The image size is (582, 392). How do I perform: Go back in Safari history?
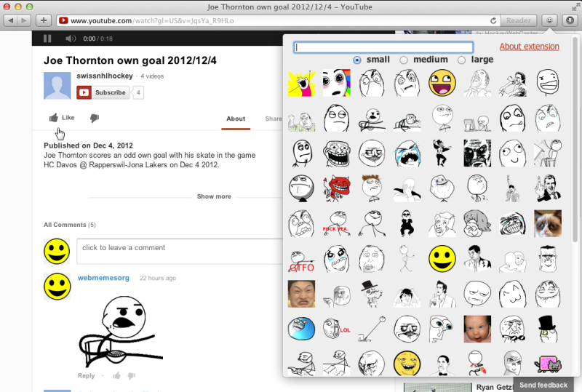click(11, 20)
